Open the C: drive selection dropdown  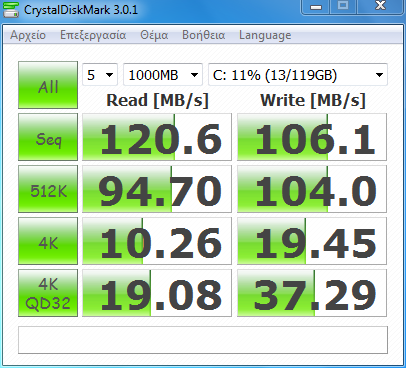click(298, 75)
